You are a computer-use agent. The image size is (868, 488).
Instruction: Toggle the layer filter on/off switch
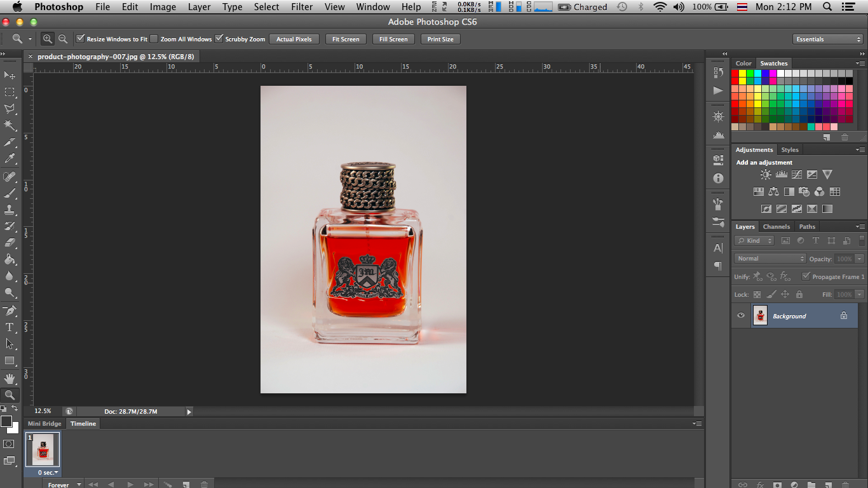(863, 241)
